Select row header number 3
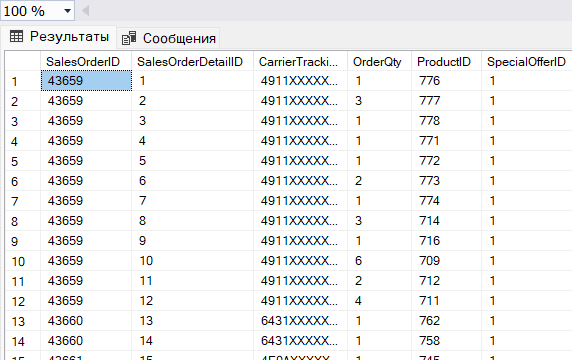 [x=23, y=121]
